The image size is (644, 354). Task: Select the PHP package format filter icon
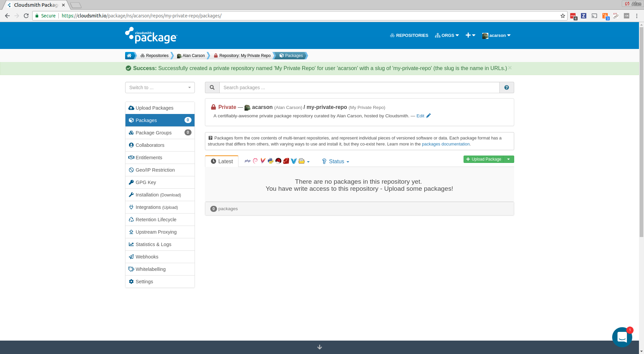tap(248, 161)
